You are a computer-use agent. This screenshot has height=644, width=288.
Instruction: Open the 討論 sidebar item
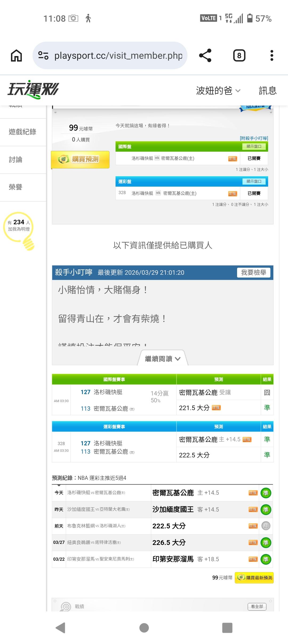[x=15, y=160]
